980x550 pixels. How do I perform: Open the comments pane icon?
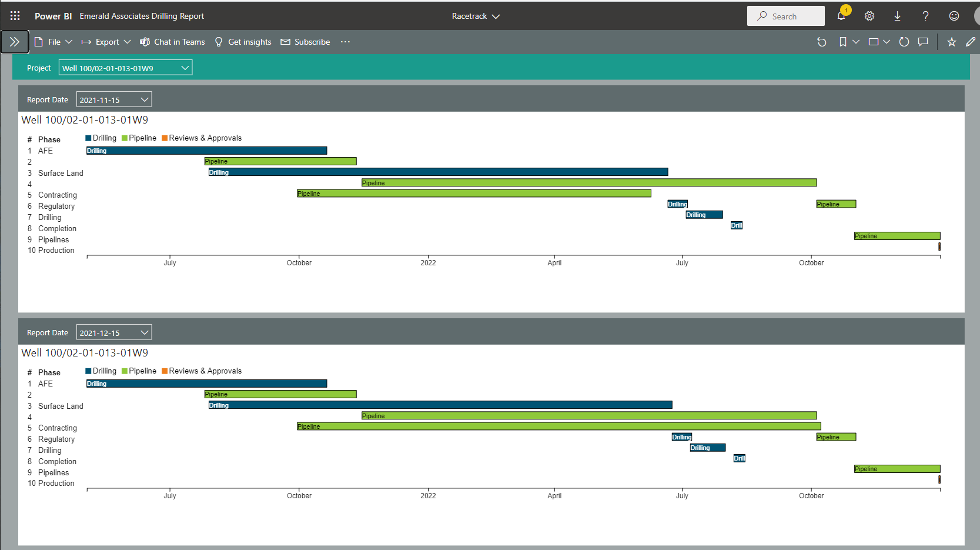coord(923,42)
